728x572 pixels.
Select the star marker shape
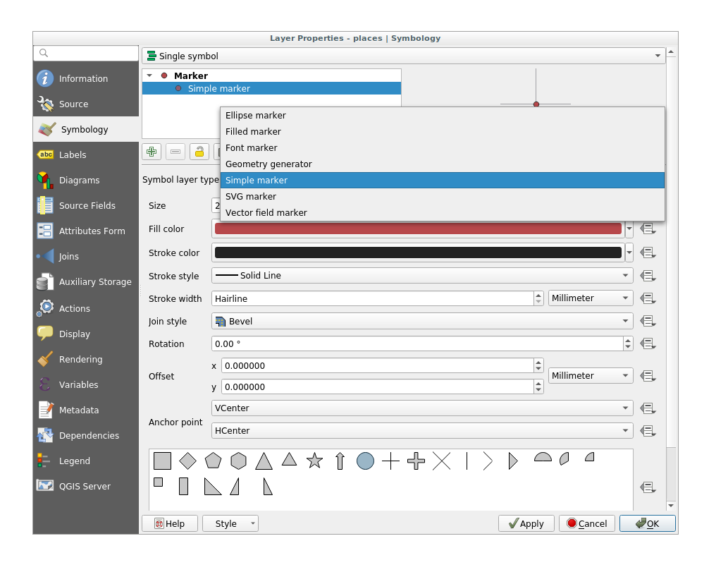(x=314, y=461)
